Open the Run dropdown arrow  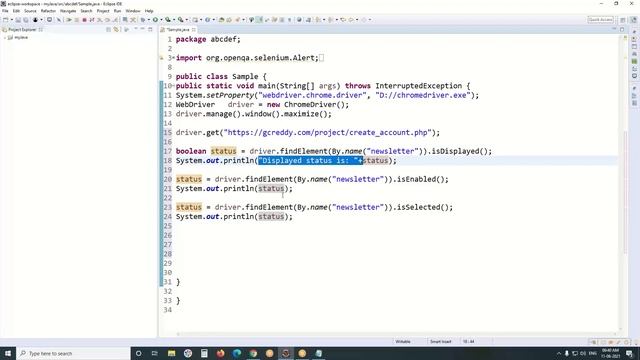tap(161, 20)
